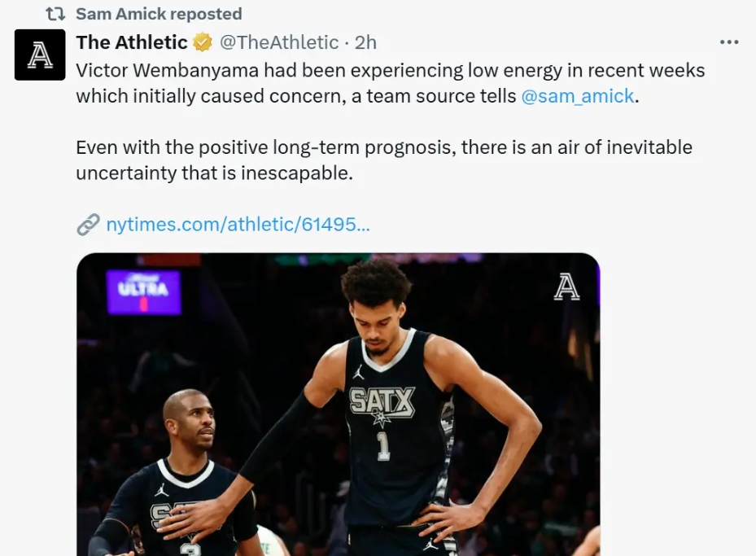
Task: Open "The Athletic" display name
Action: [132, 42]
